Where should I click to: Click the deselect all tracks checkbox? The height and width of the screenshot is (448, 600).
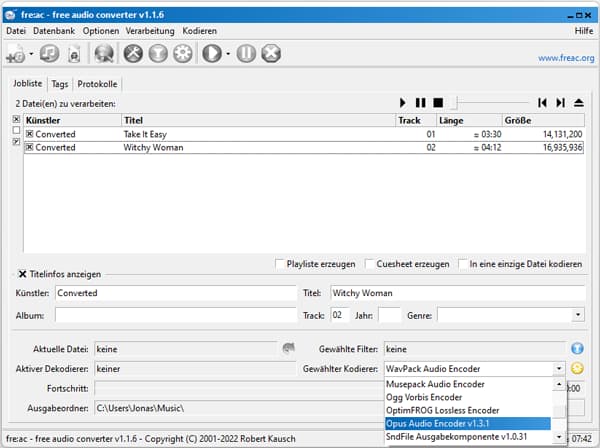point(16,130)
